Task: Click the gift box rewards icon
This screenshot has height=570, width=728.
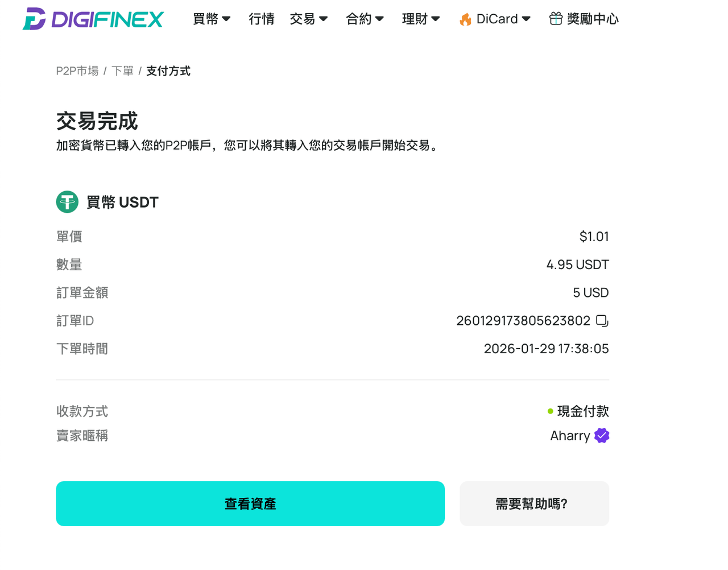Action: click(556, 19)
